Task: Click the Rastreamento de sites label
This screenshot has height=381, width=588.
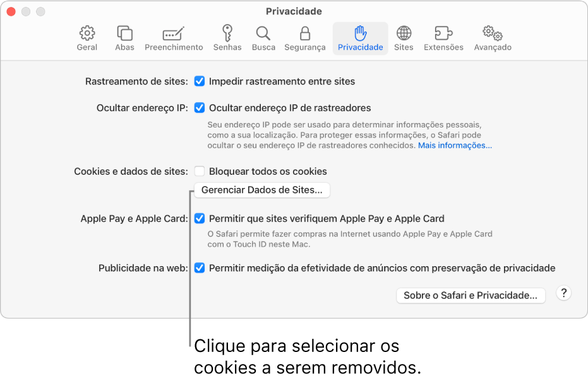Action: tap(136, 81)
